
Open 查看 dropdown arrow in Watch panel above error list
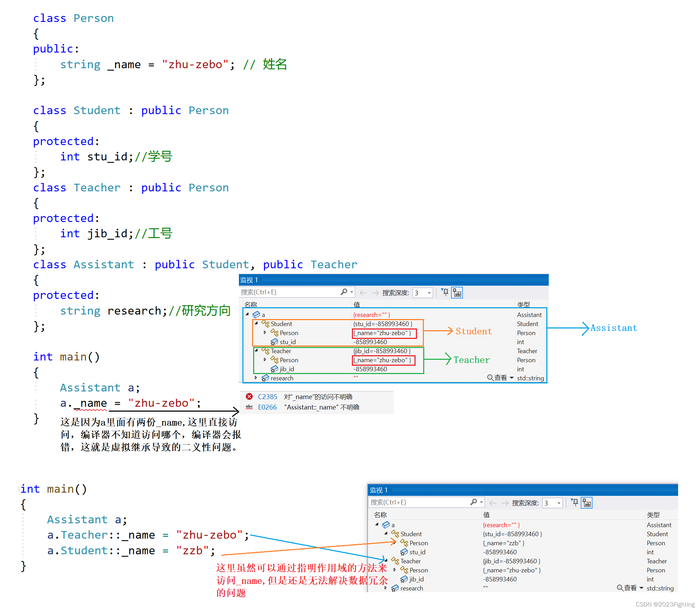pos(512,378)
